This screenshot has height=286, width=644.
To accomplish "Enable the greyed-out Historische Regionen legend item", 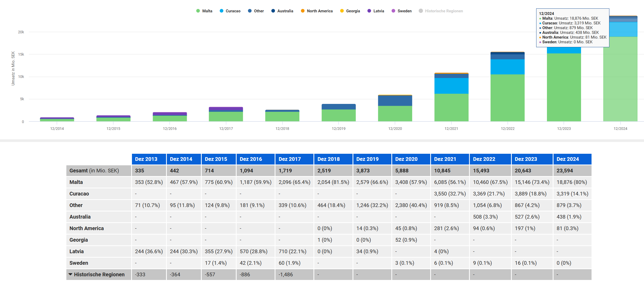I will (x=443, y=11).
